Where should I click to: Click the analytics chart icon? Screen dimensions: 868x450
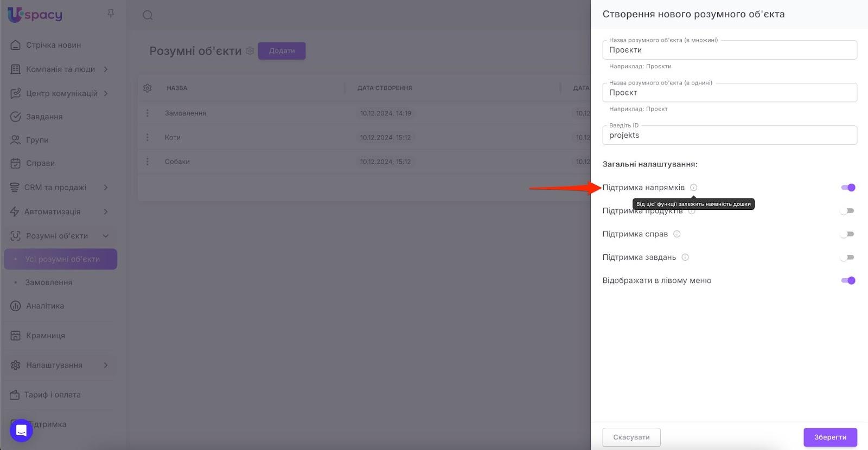pyautogui.click(x=16, y=306)
